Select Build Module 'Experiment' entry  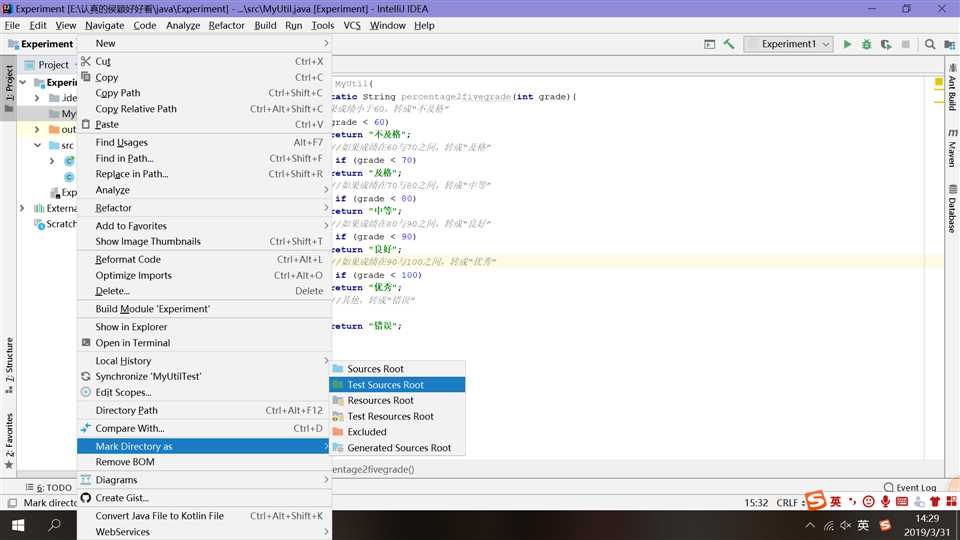point(204,309)
